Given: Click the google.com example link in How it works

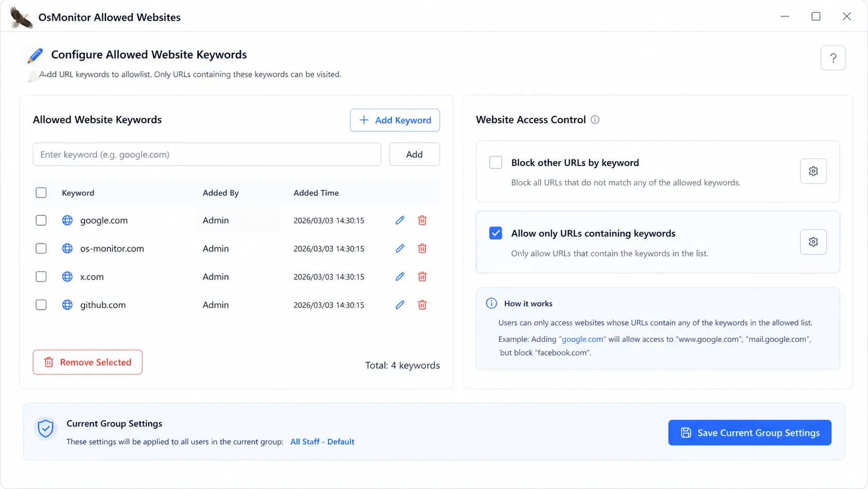Looking at the screenshot, I should pyautogui.click(x=582, y=339).
